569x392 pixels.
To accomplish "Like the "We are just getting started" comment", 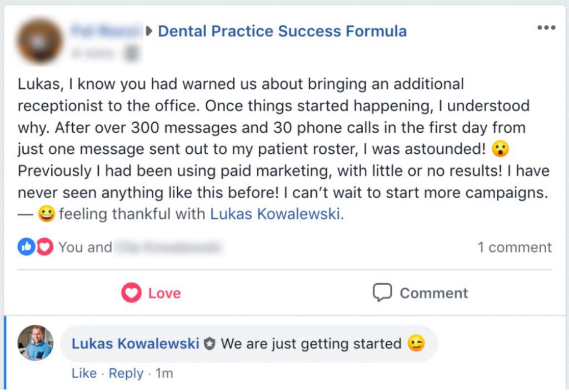I will 84,374.
